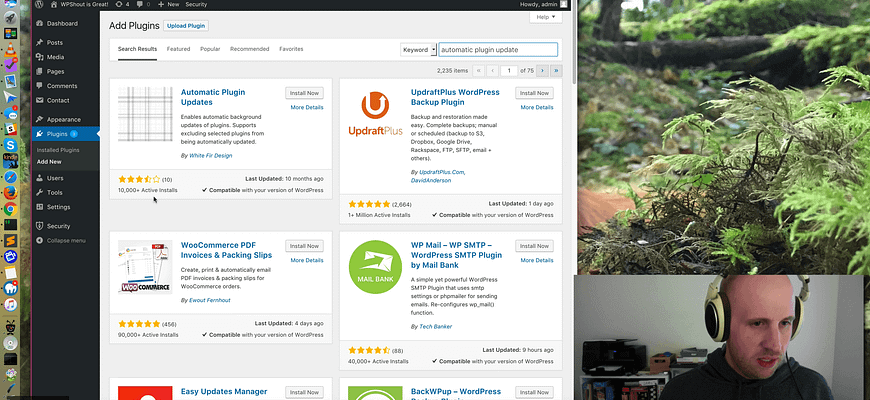Viewport: 870px width, 400px height.
Task: Open Posts in the admin sidebar
Action: point(54,43)
